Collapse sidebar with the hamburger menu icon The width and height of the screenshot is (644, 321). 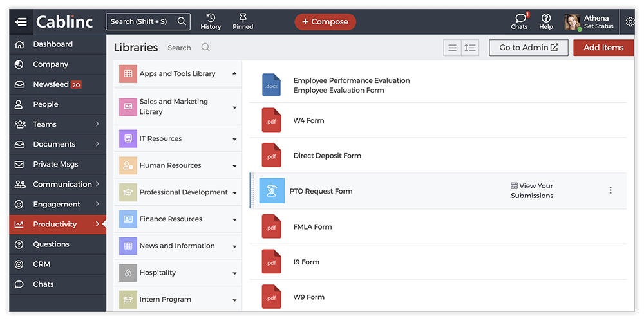(x=21, y=22)
